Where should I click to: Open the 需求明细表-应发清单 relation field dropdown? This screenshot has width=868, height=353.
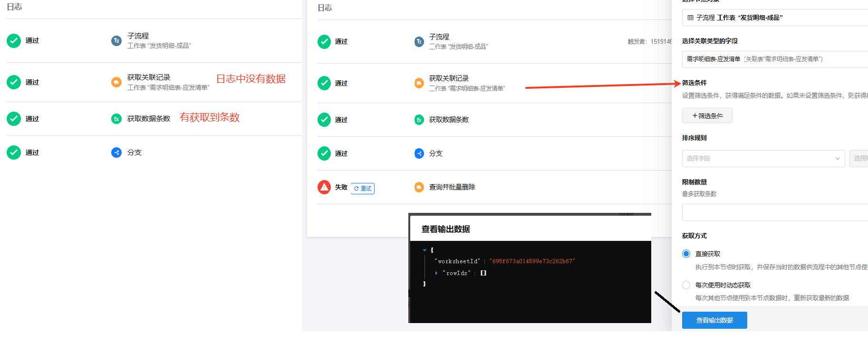click(775, 59)
